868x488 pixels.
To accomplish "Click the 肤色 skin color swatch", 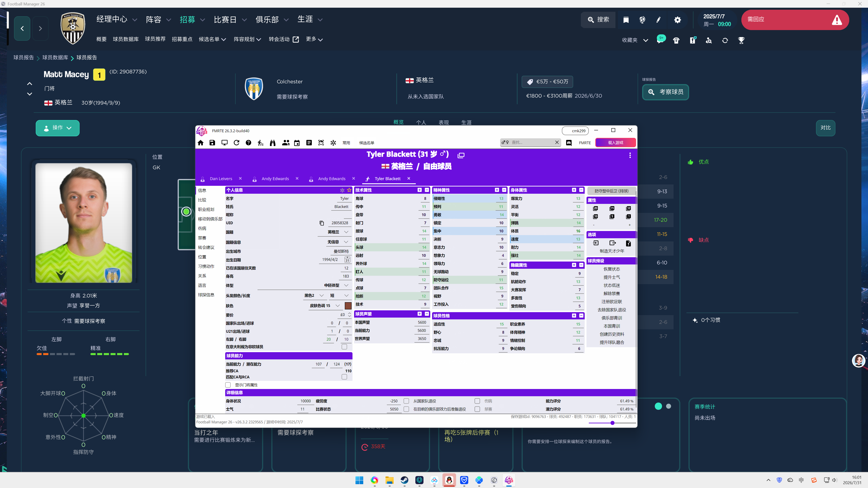I will [348, 306].
